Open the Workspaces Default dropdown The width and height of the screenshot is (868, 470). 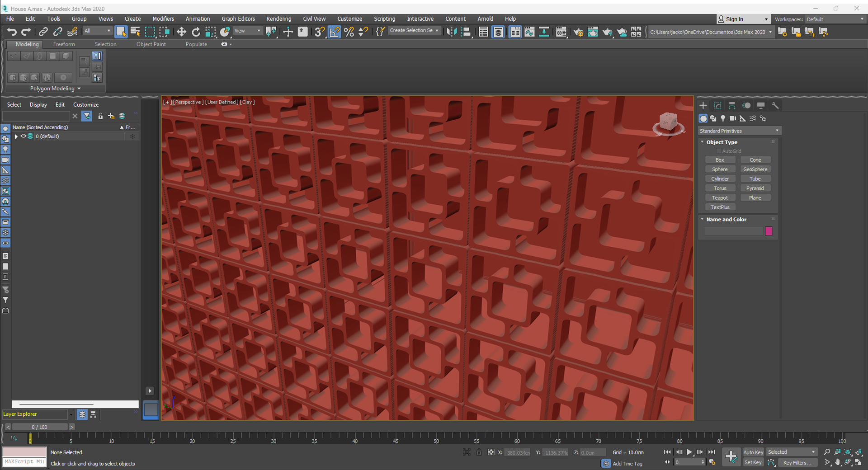835,19
